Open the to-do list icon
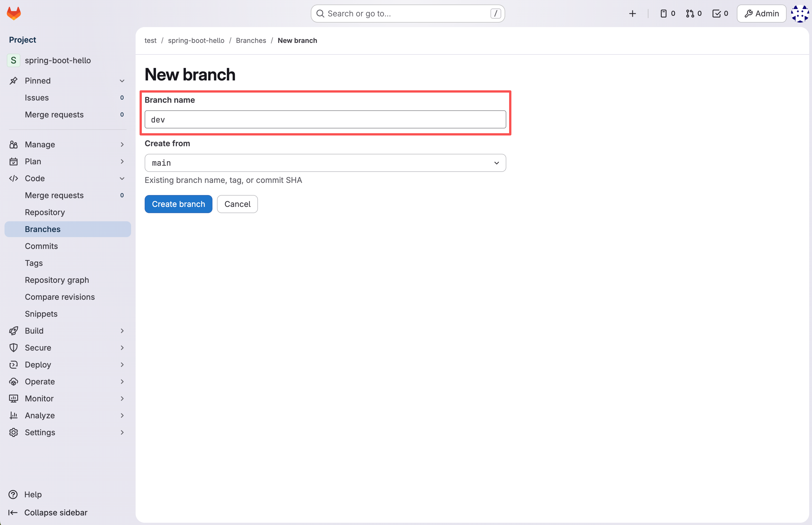 (x=720, y=13)
